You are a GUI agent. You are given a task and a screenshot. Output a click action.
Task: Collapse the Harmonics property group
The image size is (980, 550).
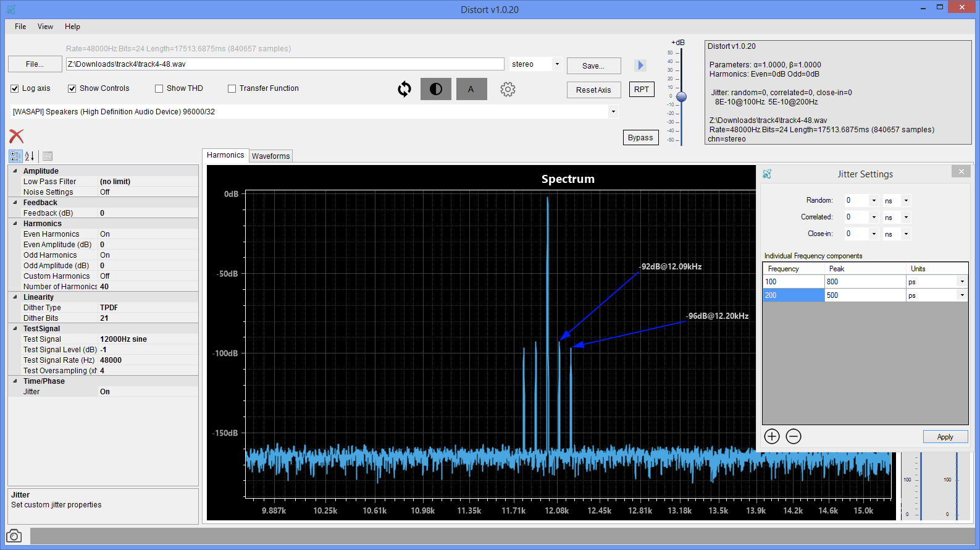point(15,224)
